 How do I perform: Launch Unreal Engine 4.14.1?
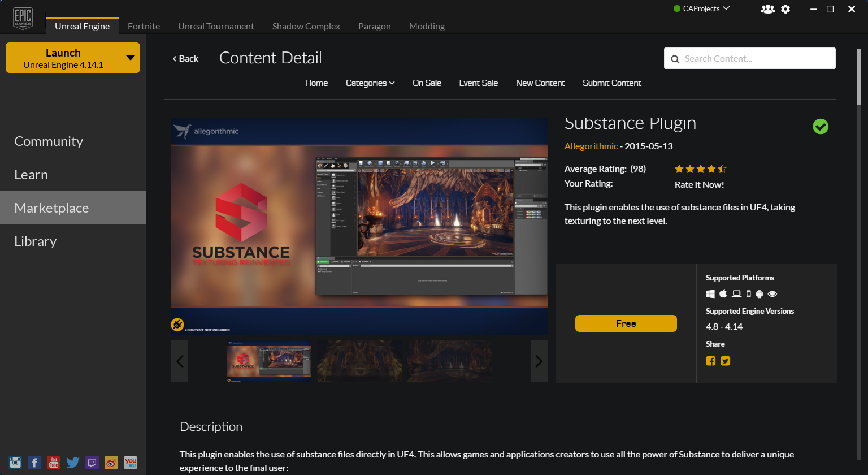pos(63,58)
